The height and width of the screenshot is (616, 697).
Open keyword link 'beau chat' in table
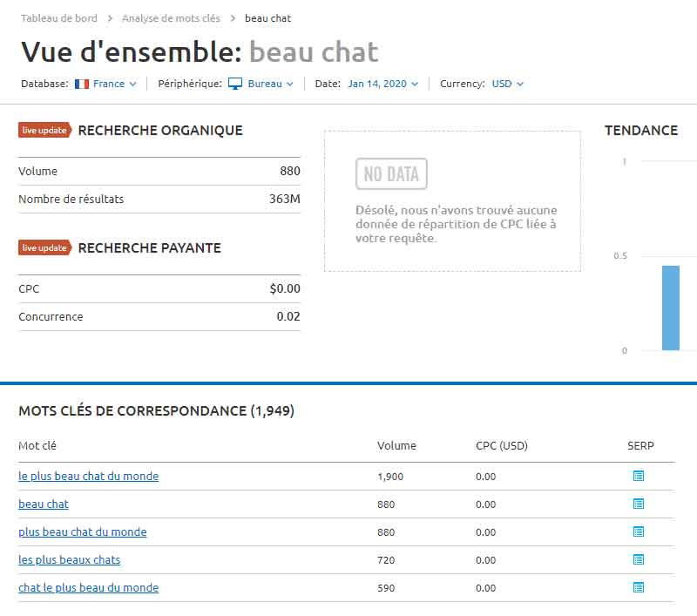click(x=44, y=504)
